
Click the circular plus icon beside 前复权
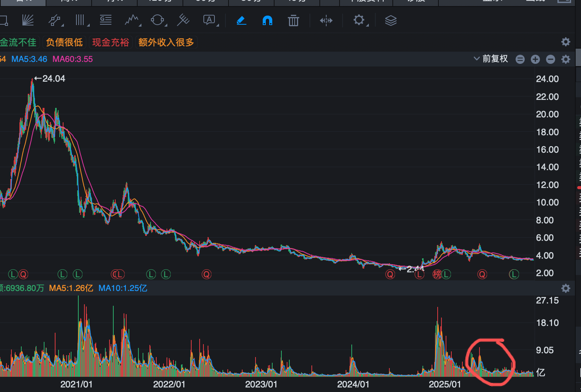[535, 59]
